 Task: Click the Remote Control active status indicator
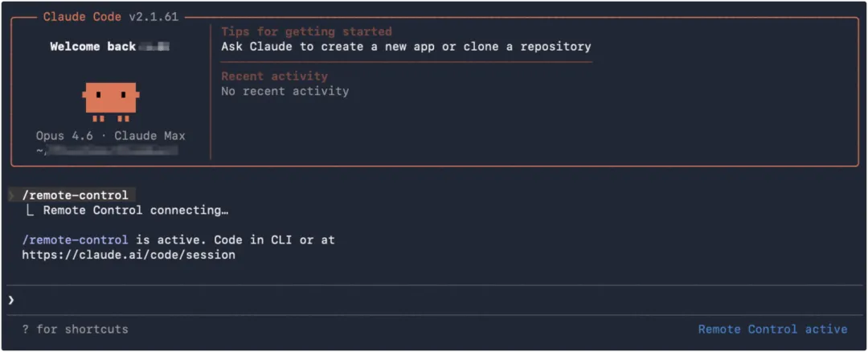tap(772, 329)
